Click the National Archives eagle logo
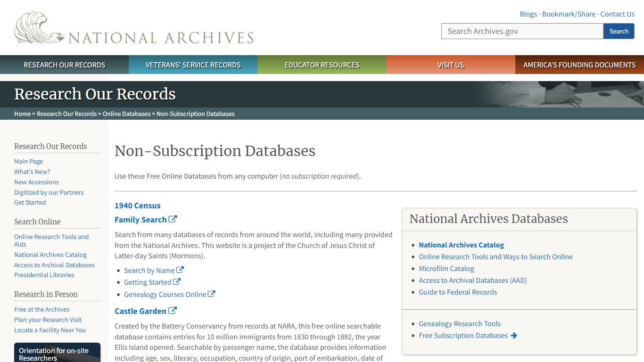Screen dimensions: 644x362 click(134, 29)
